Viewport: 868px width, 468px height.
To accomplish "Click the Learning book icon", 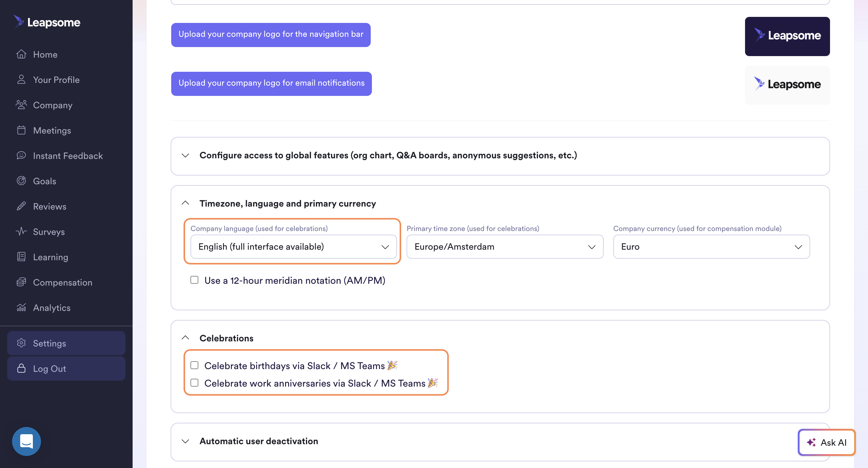I will tap(21, 257).
